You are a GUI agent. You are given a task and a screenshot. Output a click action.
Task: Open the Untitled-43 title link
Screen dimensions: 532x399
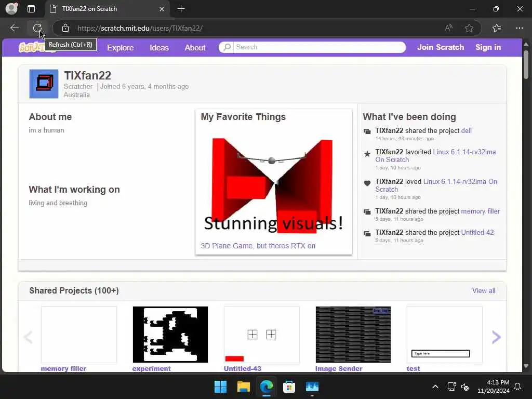point(242,368)
